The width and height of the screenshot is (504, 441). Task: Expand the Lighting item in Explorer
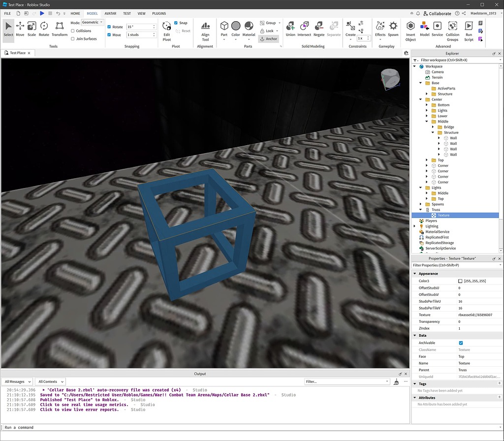point(414,226)
